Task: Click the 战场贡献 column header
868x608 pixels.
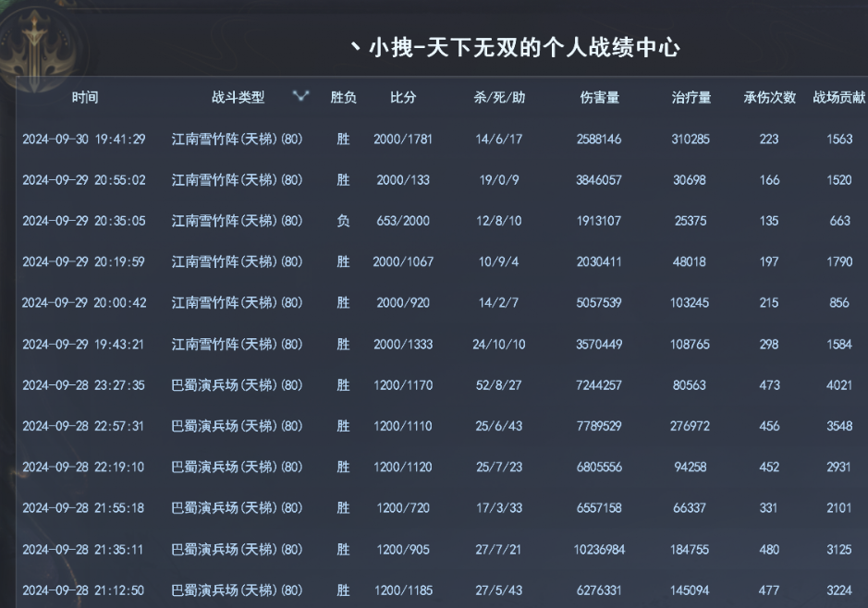Action: coord(839,97)
